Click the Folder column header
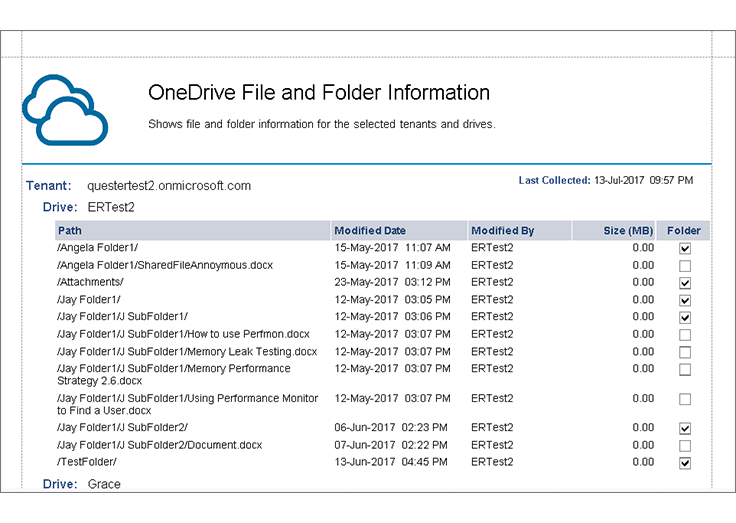The height and width of the screenshot is (523, 736). click(x=683, y=231)
